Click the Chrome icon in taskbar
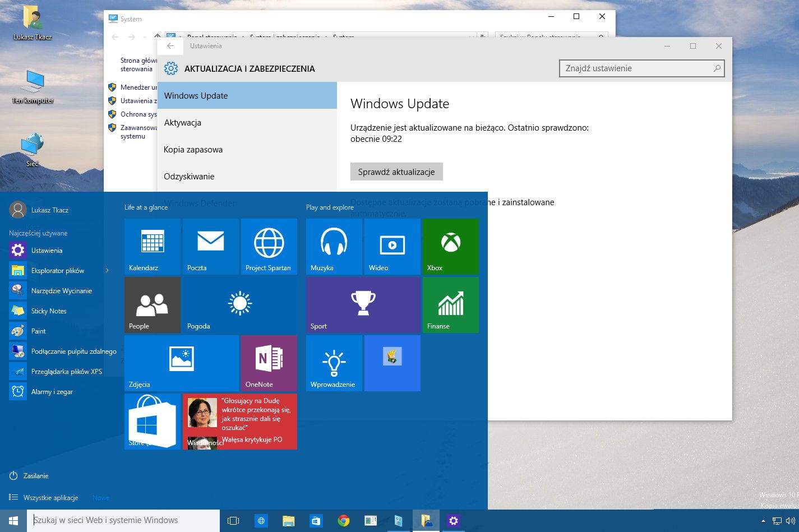This screenshot has width=799, height=532. coord(343,521)
